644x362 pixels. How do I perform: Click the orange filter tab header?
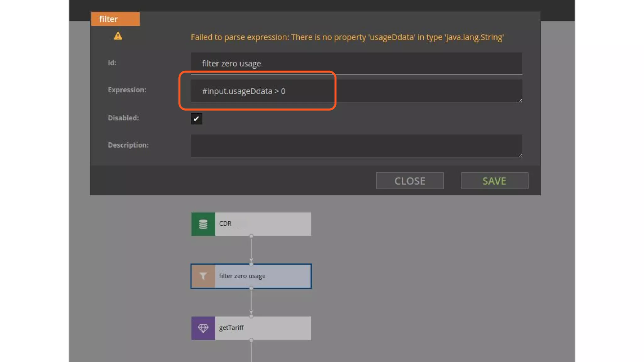pos(115,19)
